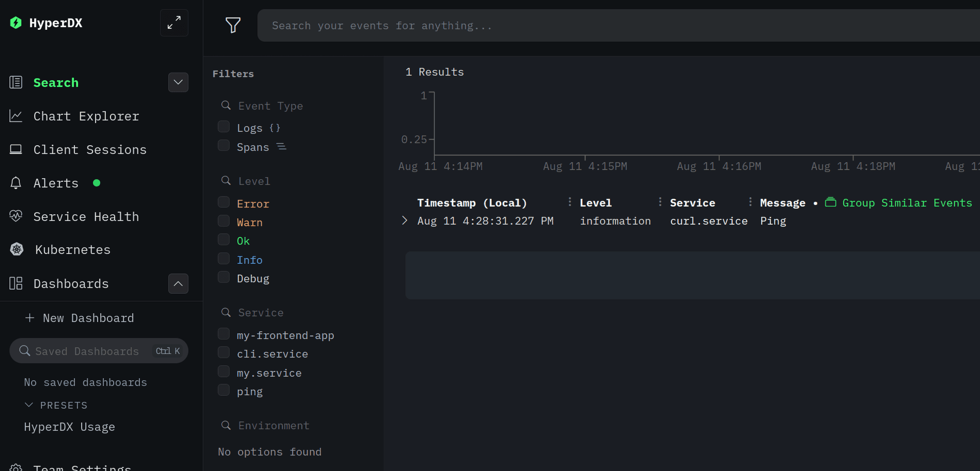Collapse the Dashboards section chevron

(x=178, y=284)
